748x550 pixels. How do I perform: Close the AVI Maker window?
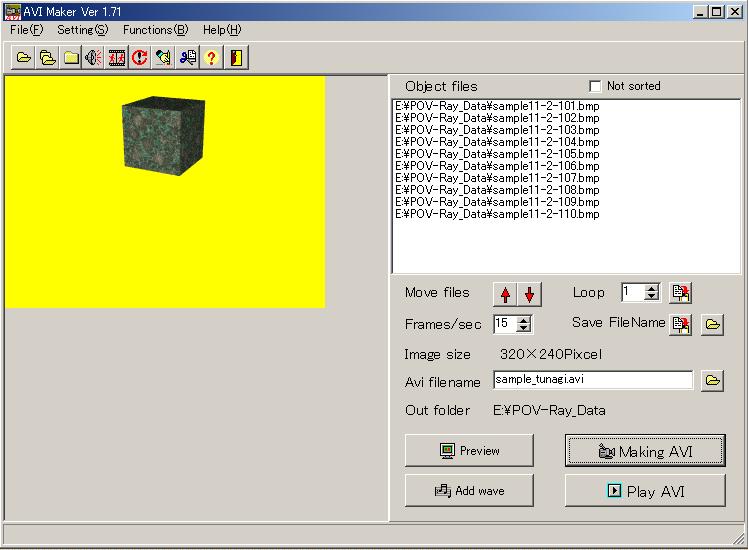tap(735, 12)
